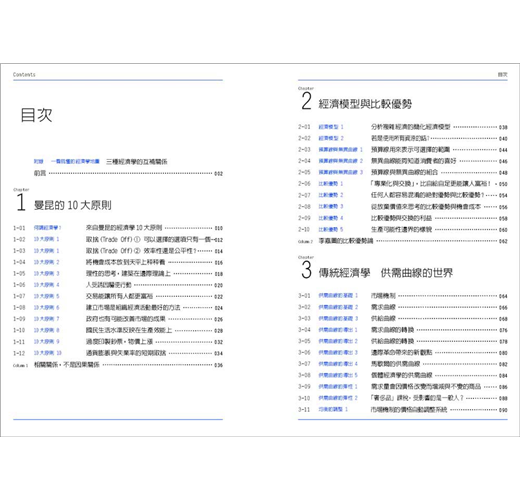Click entry '政府也有可能改善市場的成果'

(x=125, y=319)
